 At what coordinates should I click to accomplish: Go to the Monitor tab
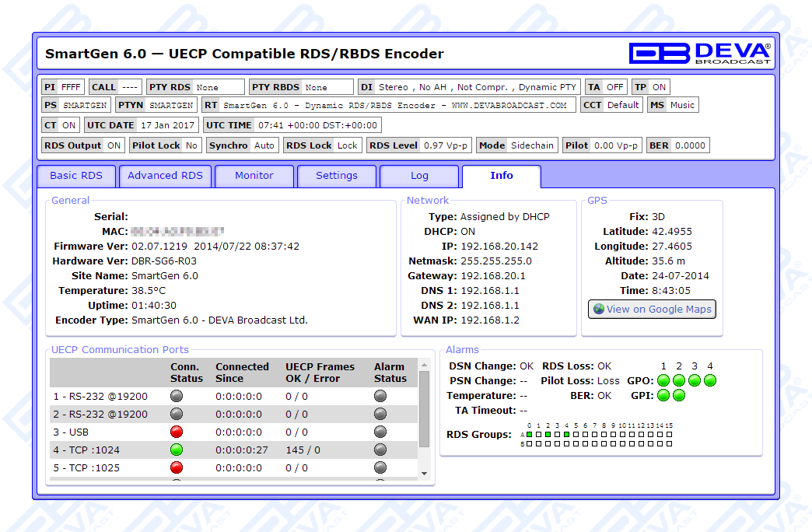tap(254, 176)
